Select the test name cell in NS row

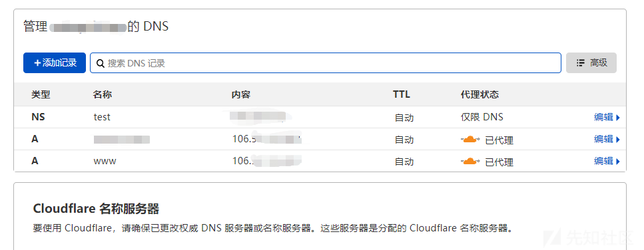coord(102,117)
